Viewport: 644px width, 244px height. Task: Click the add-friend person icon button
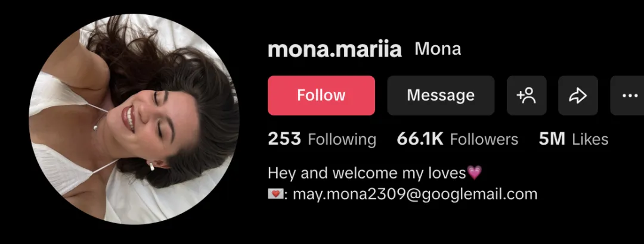tap(527, 96)
